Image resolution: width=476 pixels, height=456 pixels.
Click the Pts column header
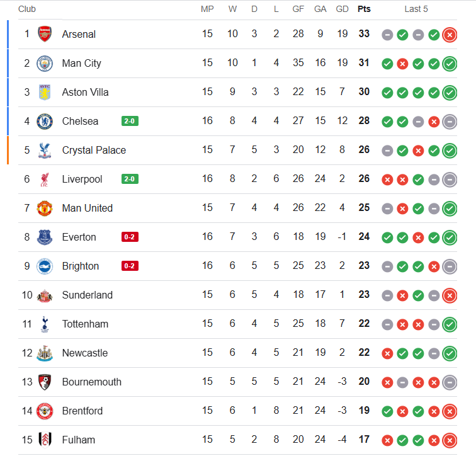coord(364,9)
